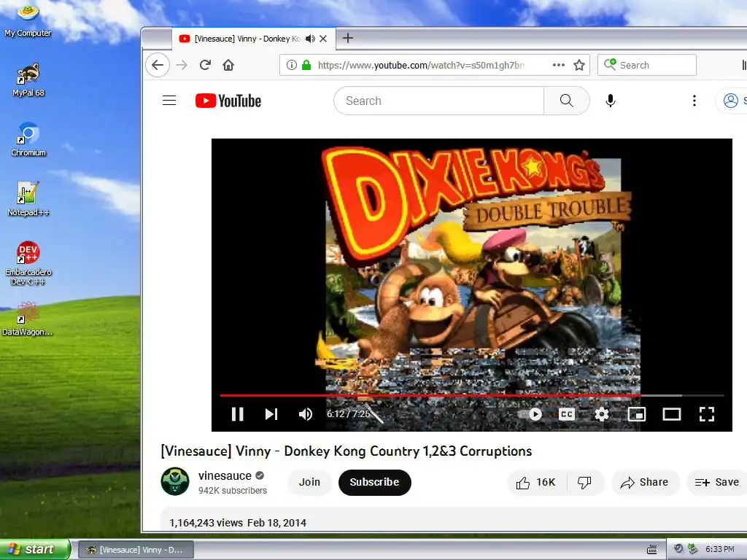747x560 pixels.
Task: Click the URL address field
Action: [x=422, y=65]
